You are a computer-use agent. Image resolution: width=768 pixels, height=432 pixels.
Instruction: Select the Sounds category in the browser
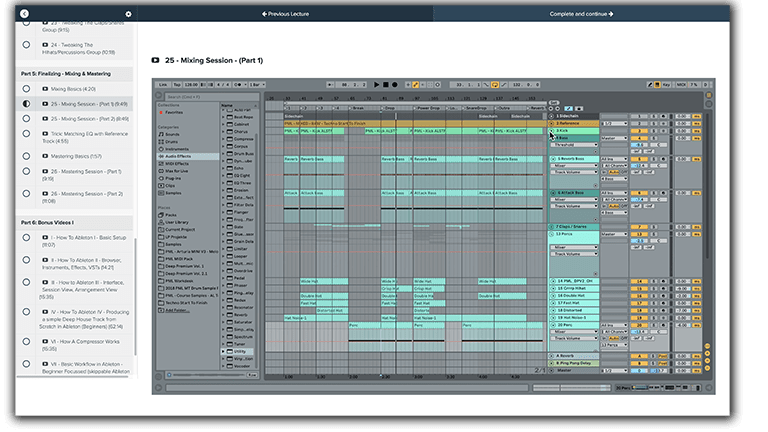click(169, 134)
